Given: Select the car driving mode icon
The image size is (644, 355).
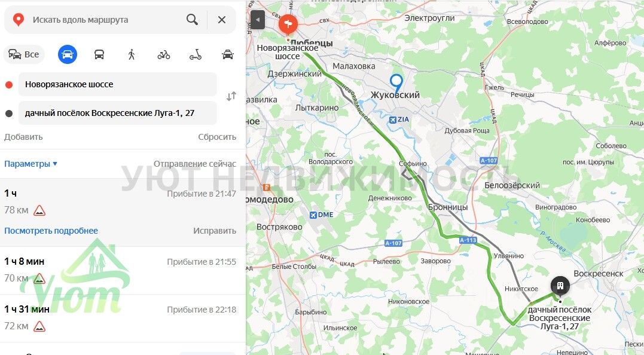Looking at the screenshot, I should pos(68,54).
